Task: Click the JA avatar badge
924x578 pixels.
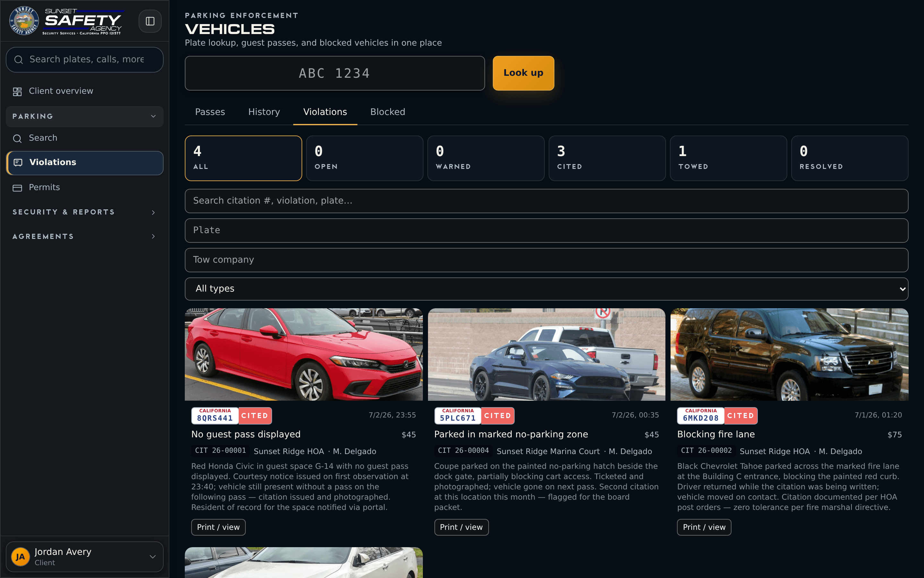Action: tap(21, 556)
